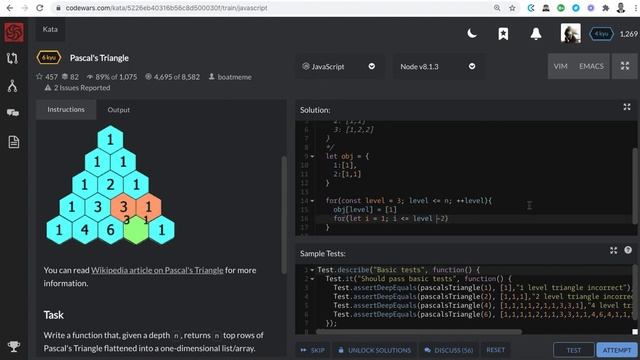This screenshot has width=640, height=360.
Task: Open Wikipedia article on Pascal's Triangle
Action: (x=157, y=270)
